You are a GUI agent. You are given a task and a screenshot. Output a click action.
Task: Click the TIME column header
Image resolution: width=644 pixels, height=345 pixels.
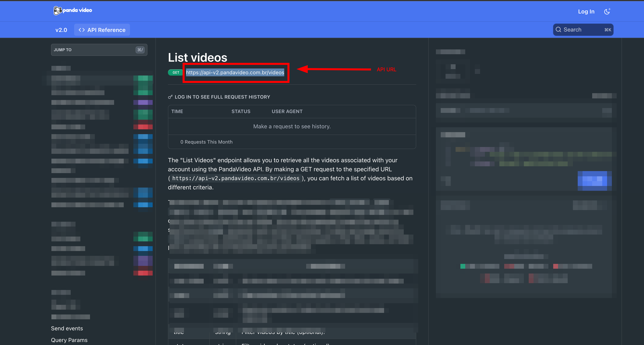[x=177, y=111]
